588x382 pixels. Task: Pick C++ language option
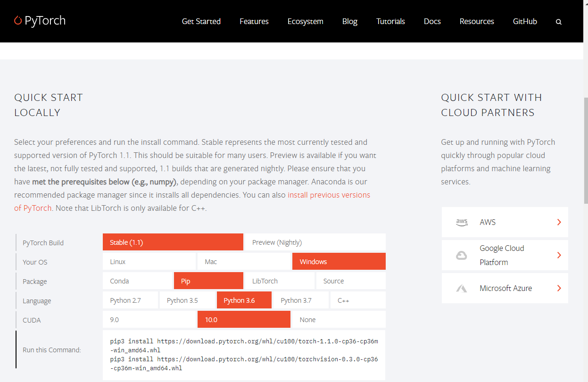tap(358, 300)
